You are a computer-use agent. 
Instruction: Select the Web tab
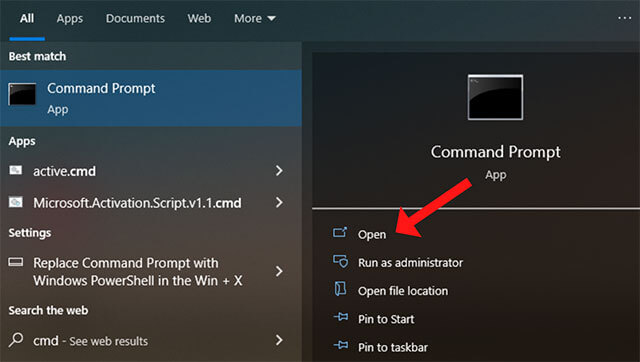(x=199, y=19)
